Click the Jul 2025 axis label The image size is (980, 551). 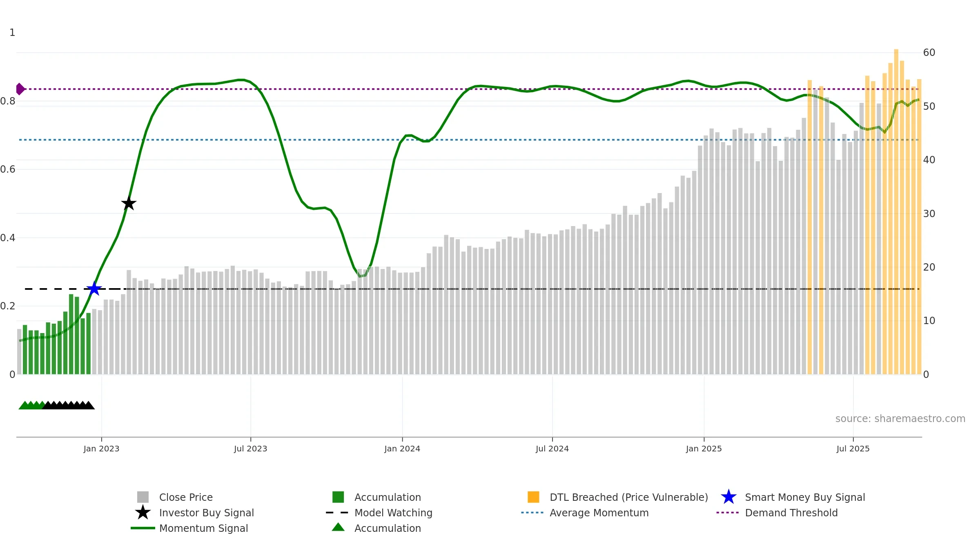(853, 449)
